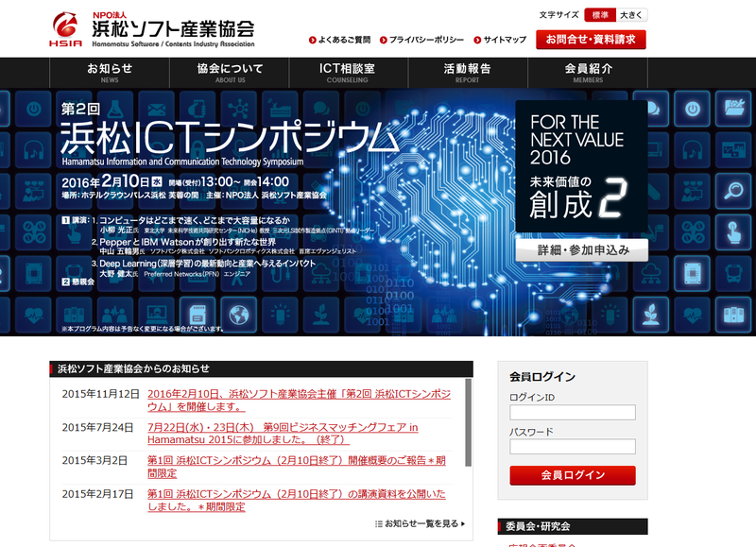The image size is (756, 547).
Task: Open the お知らせ NEWS menu
Action: coord(110,73)
